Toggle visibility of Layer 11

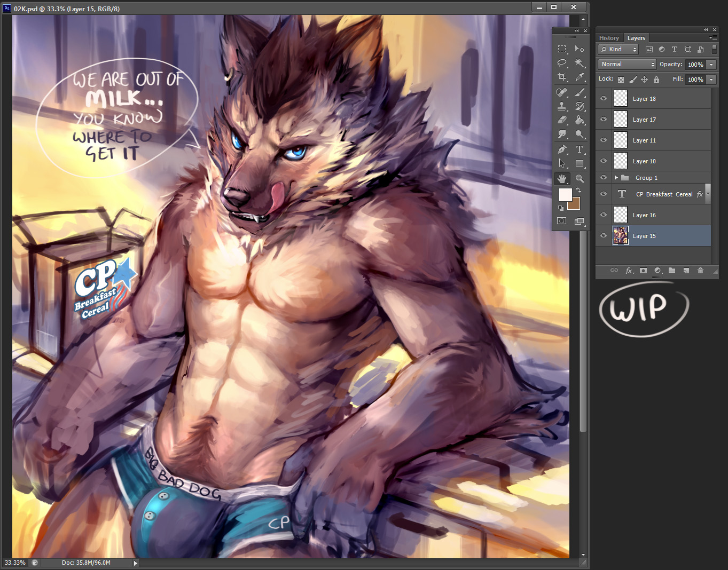click(x=604, y=140)
